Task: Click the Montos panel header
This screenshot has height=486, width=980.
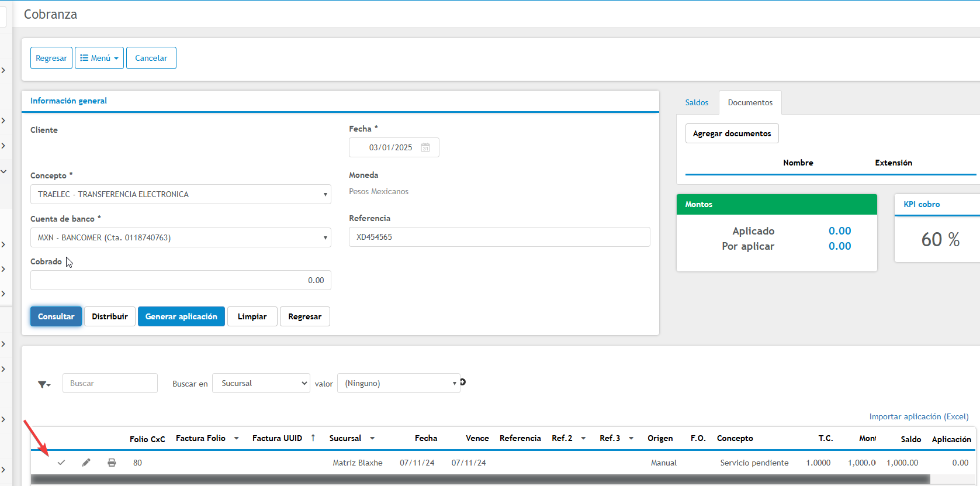Action: pyautogui.click(x=777, y=204)
